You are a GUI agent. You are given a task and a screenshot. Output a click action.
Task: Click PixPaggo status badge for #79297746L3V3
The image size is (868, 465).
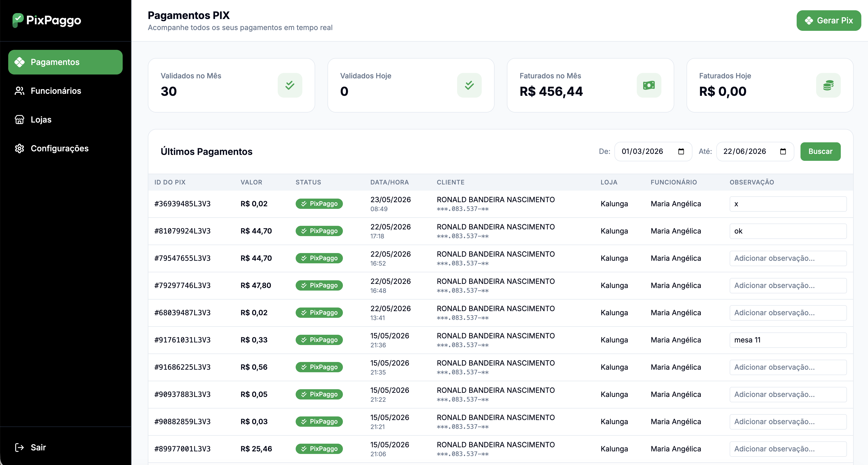pos(319,285)
